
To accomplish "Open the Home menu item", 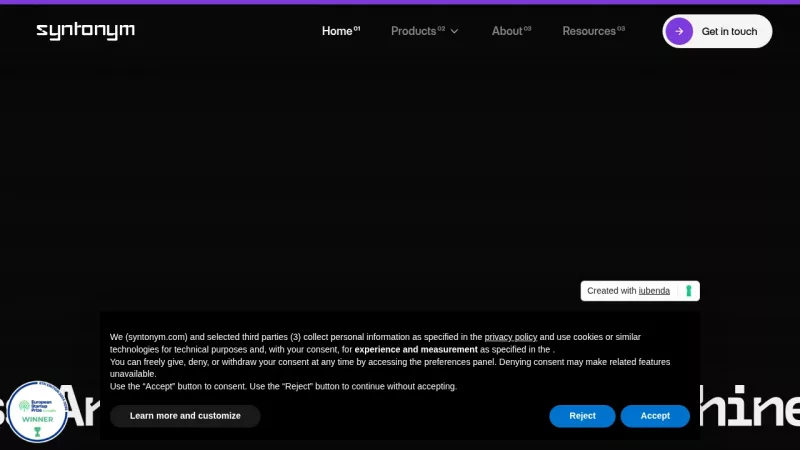I will tap(341, 31).
